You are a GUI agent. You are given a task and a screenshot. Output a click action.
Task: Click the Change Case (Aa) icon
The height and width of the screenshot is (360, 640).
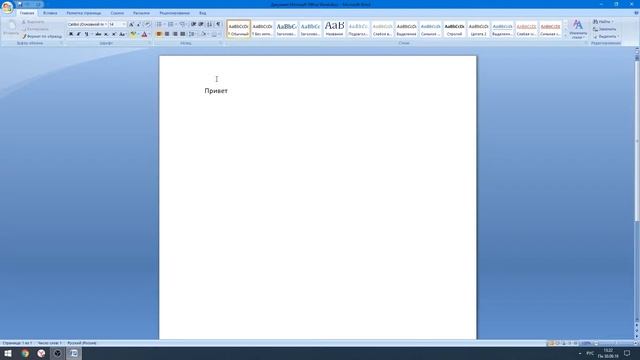coord(122,34)
